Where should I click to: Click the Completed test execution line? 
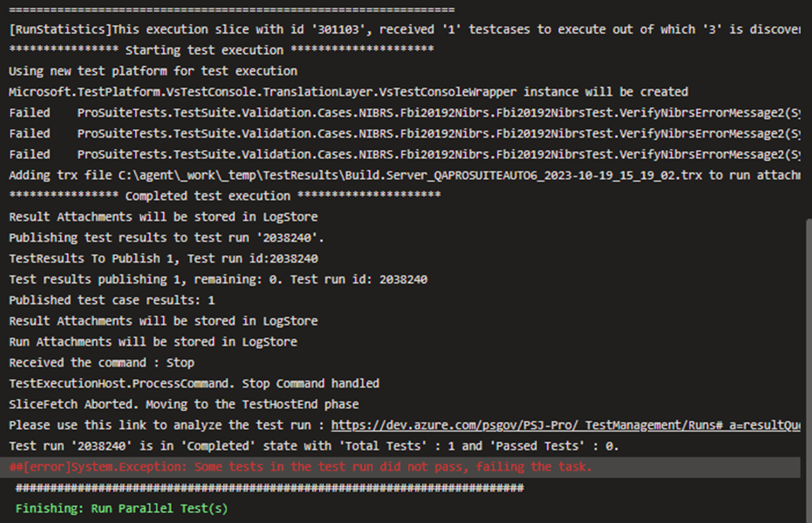225,196
